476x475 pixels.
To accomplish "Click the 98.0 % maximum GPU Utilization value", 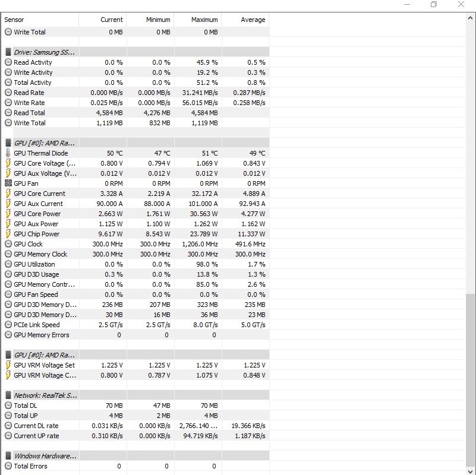I will click(207, 264).
